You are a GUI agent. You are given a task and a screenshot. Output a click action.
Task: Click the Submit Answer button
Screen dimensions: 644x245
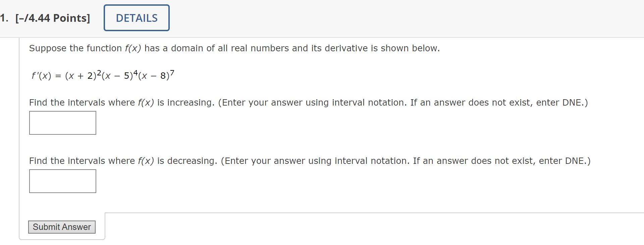(x=62, y=227)
